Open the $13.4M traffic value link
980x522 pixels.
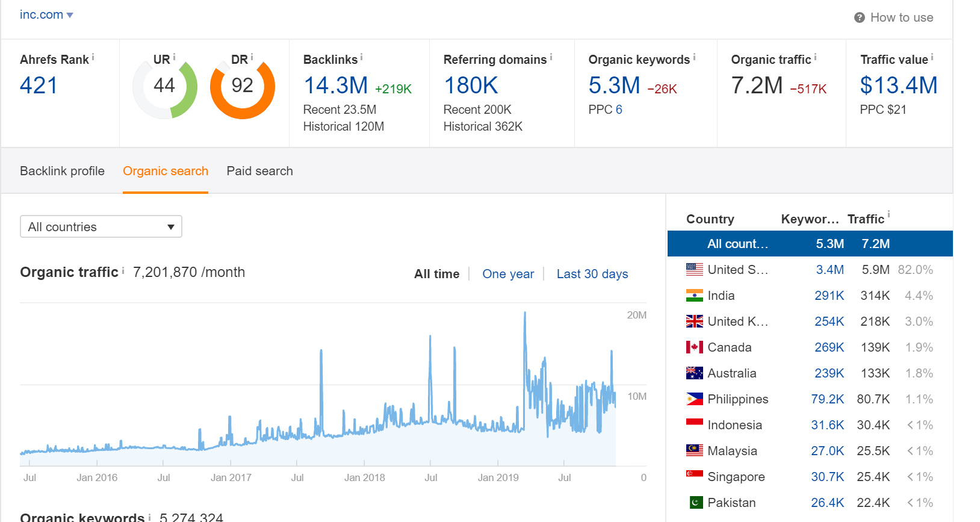click(x=899, y=85)
